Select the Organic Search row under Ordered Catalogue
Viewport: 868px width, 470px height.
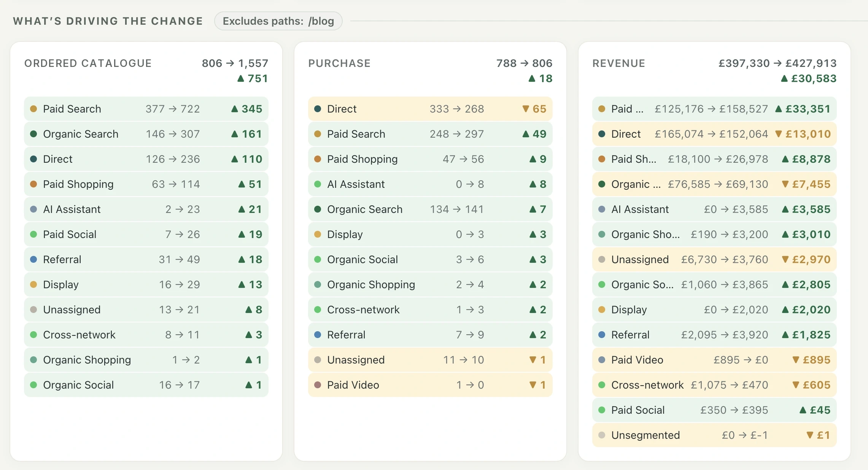pos(146,134)
